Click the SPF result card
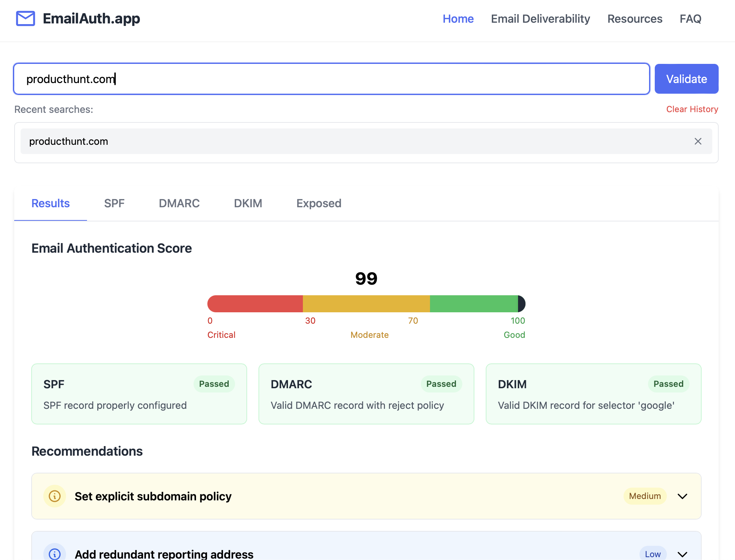This screenshot has height=560, width=735. click(x=139, y=394)
